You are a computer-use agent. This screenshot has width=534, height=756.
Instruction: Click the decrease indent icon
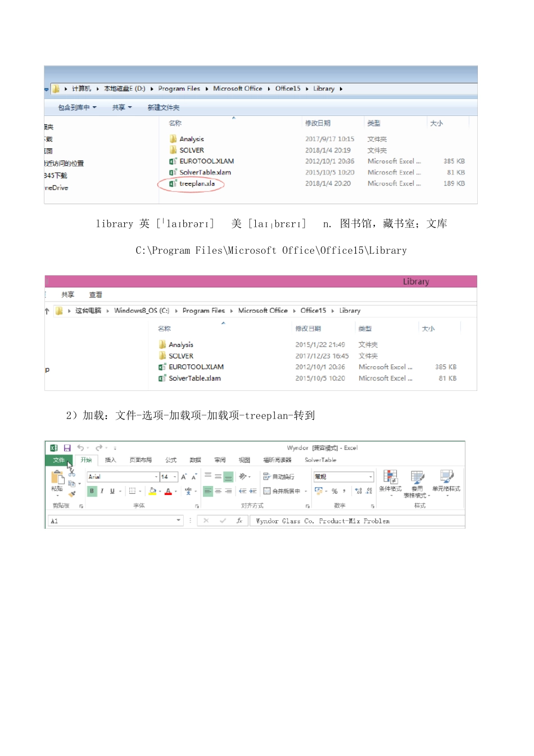(243, 491)
